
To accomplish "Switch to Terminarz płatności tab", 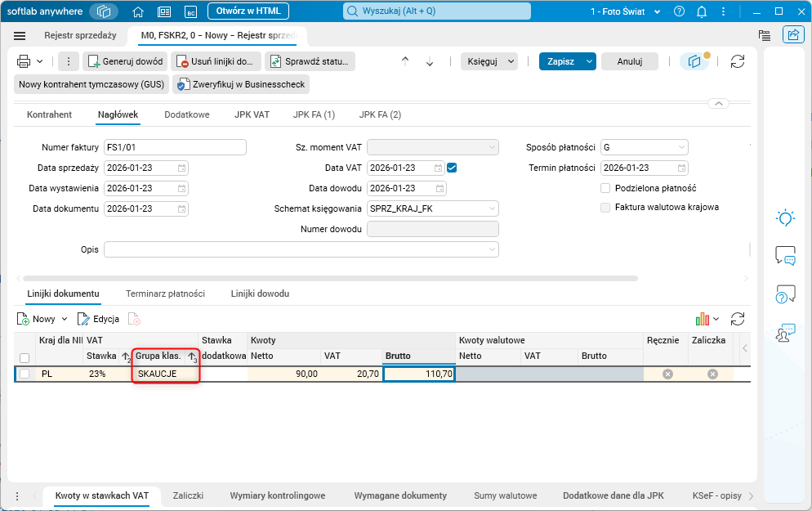I will [165, 294].
